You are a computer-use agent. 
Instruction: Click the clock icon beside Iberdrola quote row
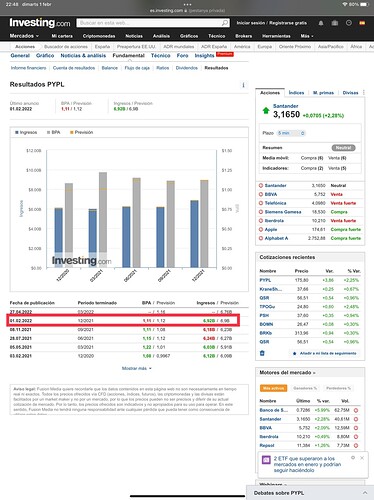tap(261, 221)
